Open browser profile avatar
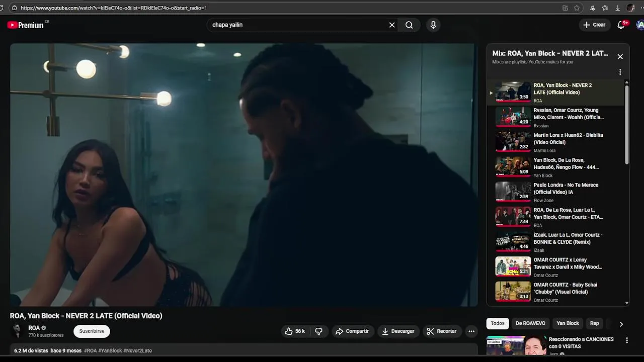This screenshot has height=362, width=644. pyautogui.click(x=630, y=8)
